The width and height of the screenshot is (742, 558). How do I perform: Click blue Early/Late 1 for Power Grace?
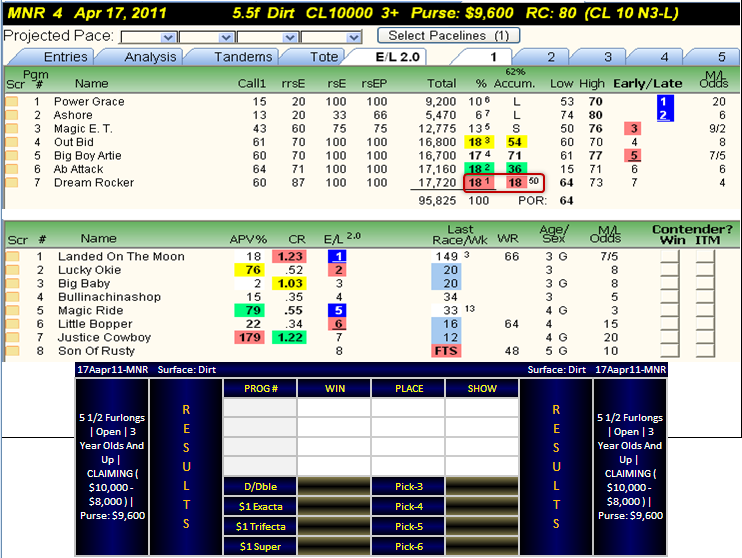664,102
